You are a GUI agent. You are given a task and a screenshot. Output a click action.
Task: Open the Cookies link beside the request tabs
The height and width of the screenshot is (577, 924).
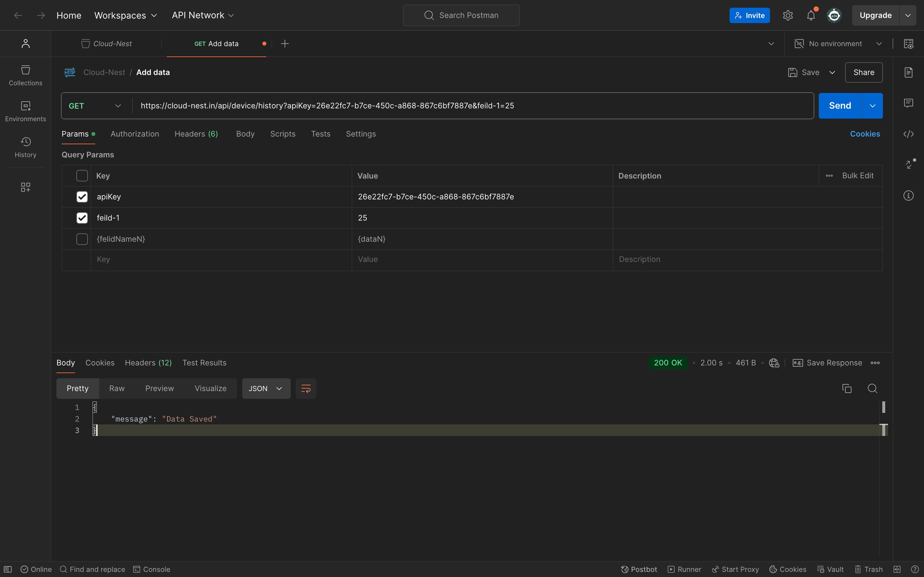865,134
